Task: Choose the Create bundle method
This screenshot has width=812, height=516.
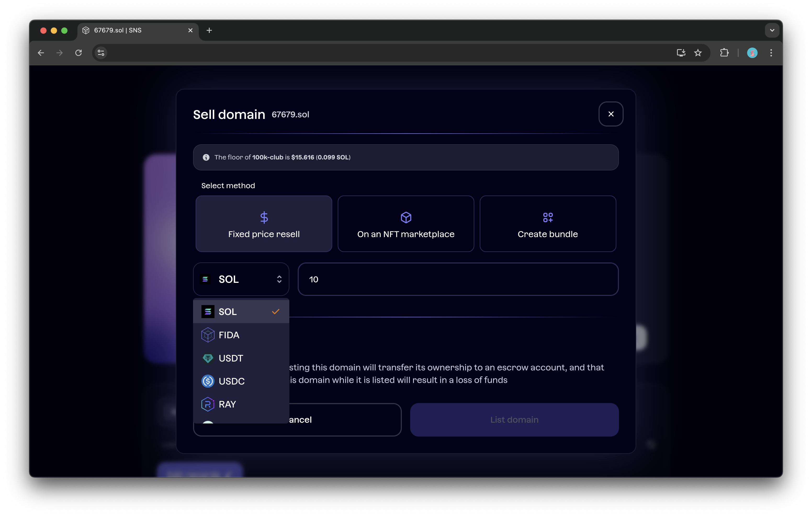Action: pos(548,224)
